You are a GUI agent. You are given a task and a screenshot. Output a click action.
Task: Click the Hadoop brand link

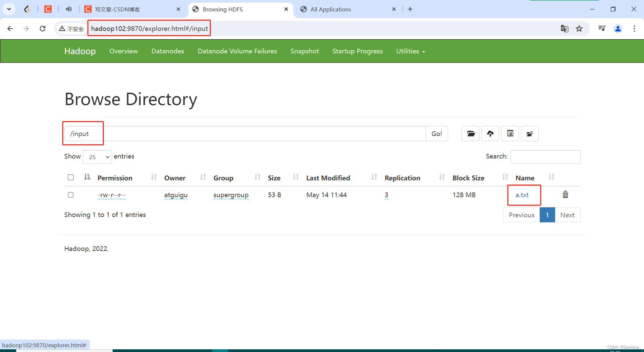(80, 51)
